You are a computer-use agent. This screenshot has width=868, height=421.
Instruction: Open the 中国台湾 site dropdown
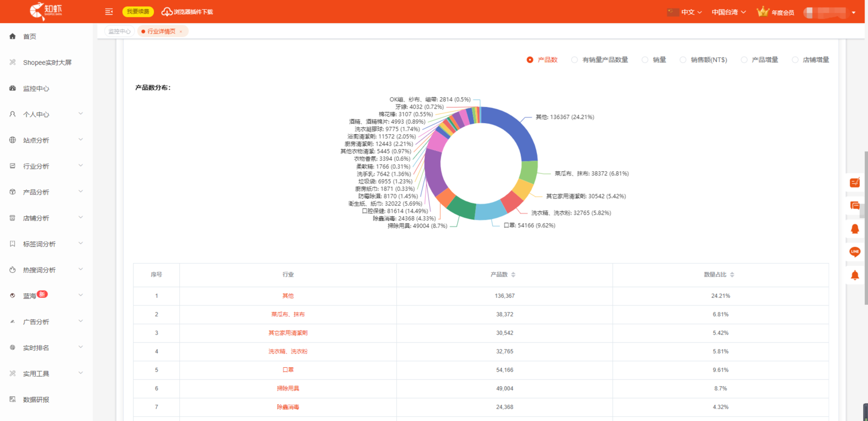[x=728, y=12]
